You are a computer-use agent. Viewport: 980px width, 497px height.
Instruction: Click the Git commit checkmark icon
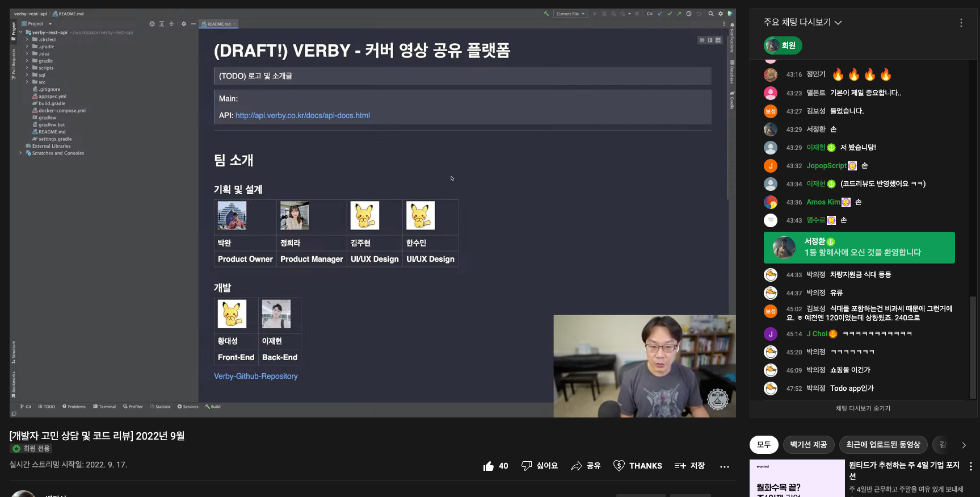coord(670,14)
